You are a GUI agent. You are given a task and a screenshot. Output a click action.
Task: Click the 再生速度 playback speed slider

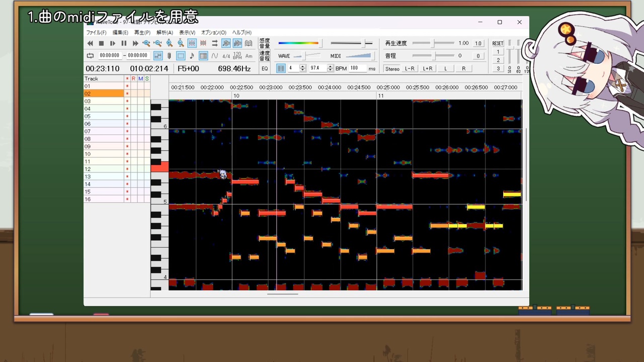click(433, 43)
